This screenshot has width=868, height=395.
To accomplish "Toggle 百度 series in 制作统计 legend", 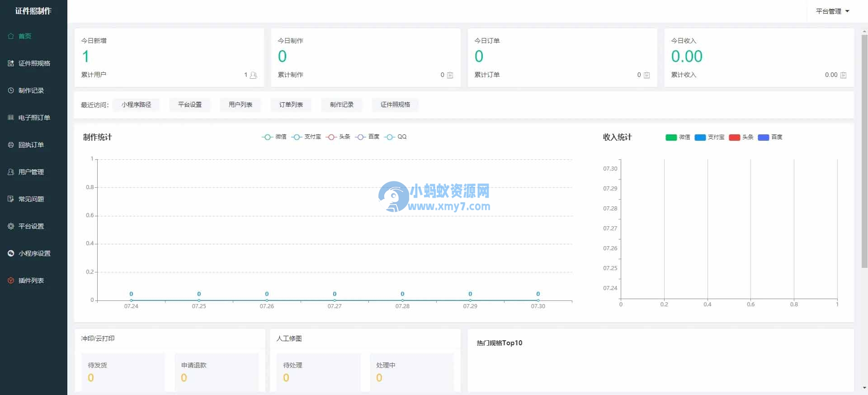I will [367, 137].
